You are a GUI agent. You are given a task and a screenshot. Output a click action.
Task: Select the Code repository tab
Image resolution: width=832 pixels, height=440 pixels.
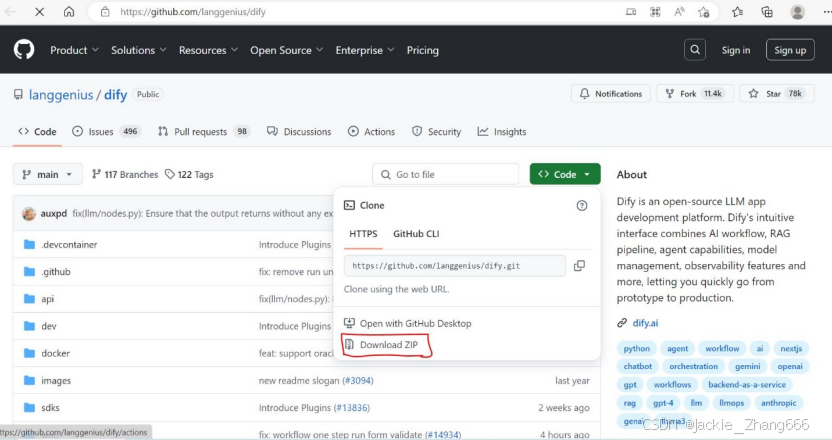[37, 132]
